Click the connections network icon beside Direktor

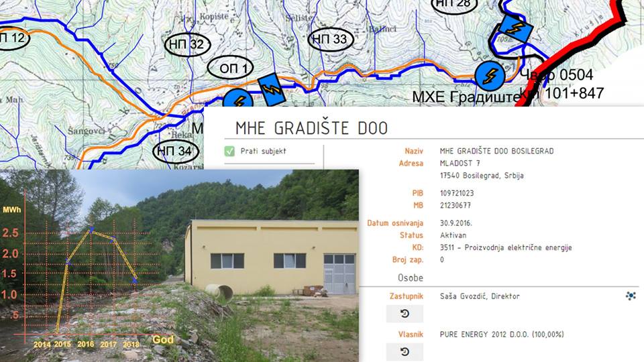[631, 296]
